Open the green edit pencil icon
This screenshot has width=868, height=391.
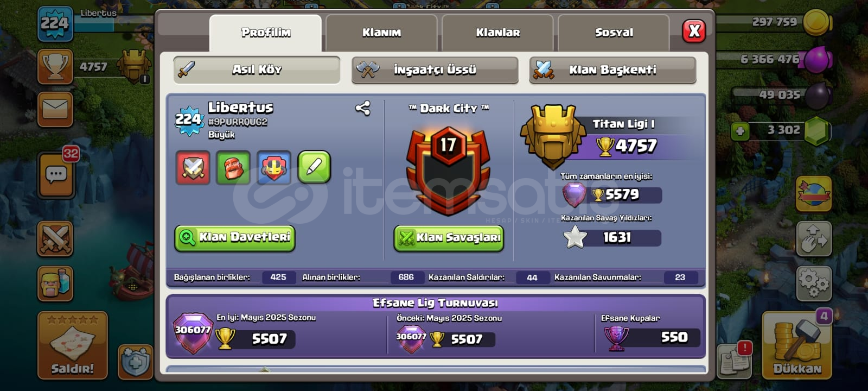(x=314, y=167)
